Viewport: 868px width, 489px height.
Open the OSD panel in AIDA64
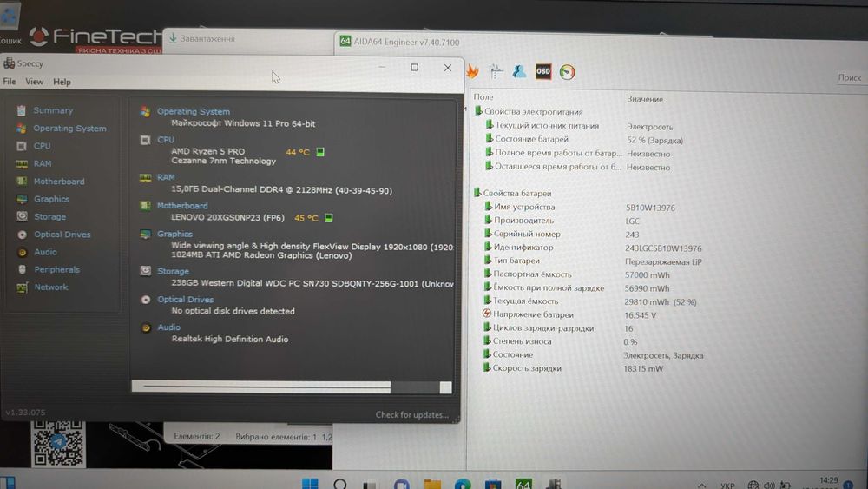click(543, 71)
